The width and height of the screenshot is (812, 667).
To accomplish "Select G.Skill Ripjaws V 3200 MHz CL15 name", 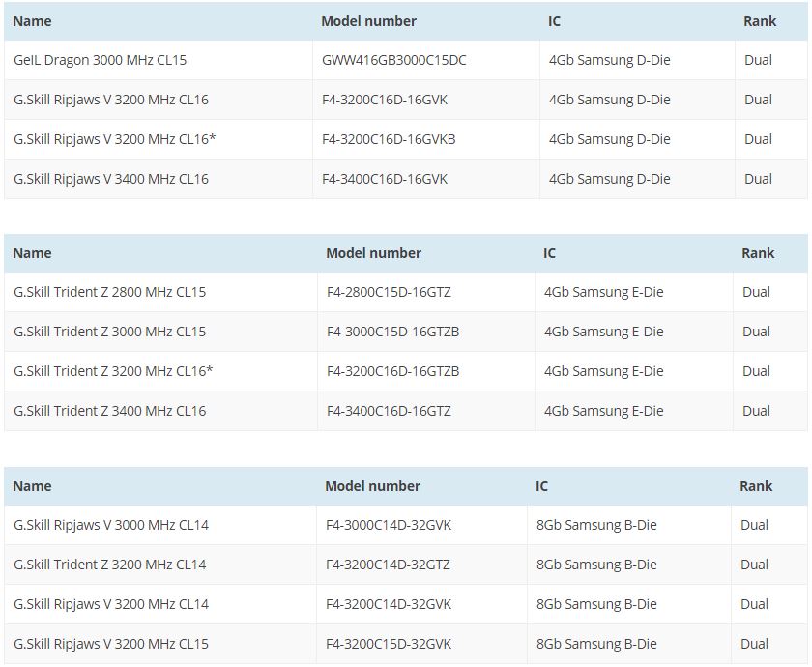I will pyautogui.click(x=110, y=644).
